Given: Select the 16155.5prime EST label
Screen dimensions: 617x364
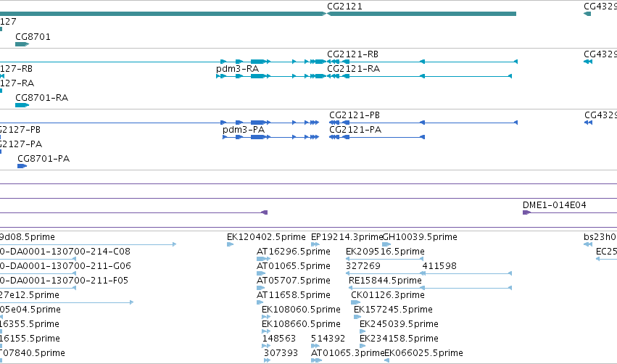Looking at the screenshot, I should coord(30,339).
